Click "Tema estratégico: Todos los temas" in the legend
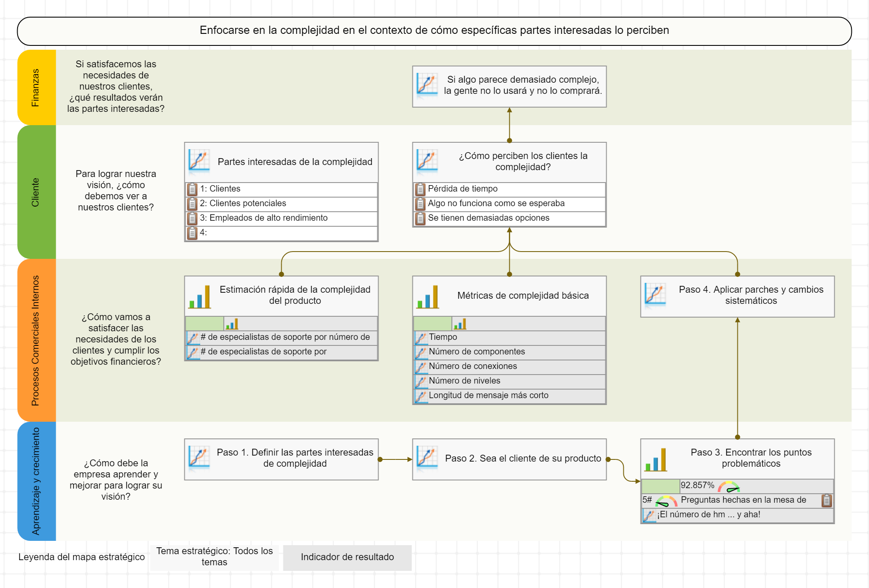 [214, 555]
